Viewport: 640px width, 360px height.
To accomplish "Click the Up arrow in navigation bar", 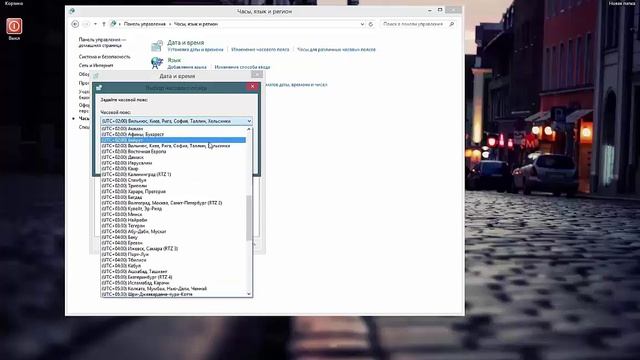I will pyautogui.click(x=104, y=24).
